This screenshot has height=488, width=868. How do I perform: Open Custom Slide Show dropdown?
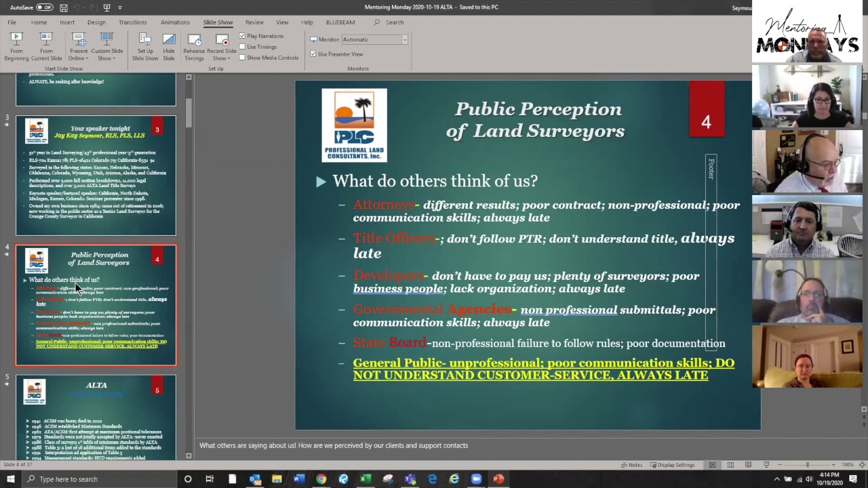click(107, 46)
